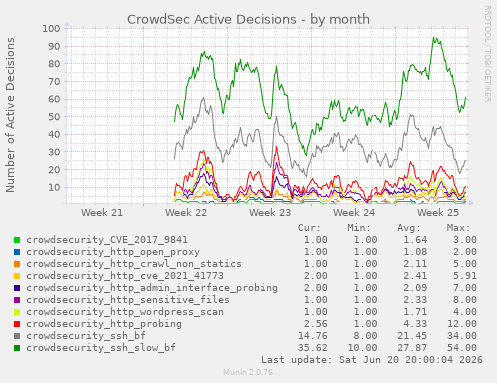Viewport: 497px width, 383px height.
Task: Click the crowdsecurity_http_sensitive_files legend label
Action: click(x=128, y=300)
